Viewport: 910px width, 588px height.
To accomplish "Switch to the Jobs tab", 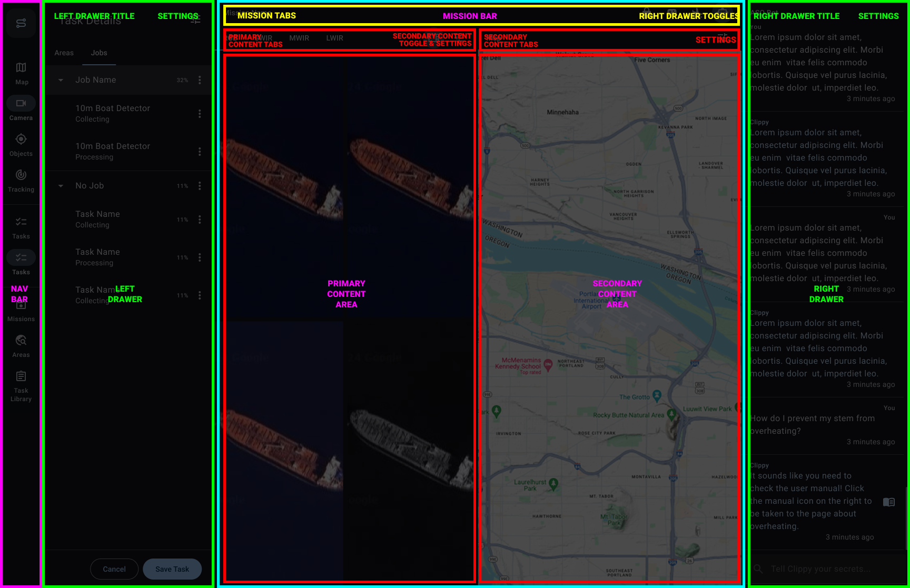I will click(x=99, y=53).
